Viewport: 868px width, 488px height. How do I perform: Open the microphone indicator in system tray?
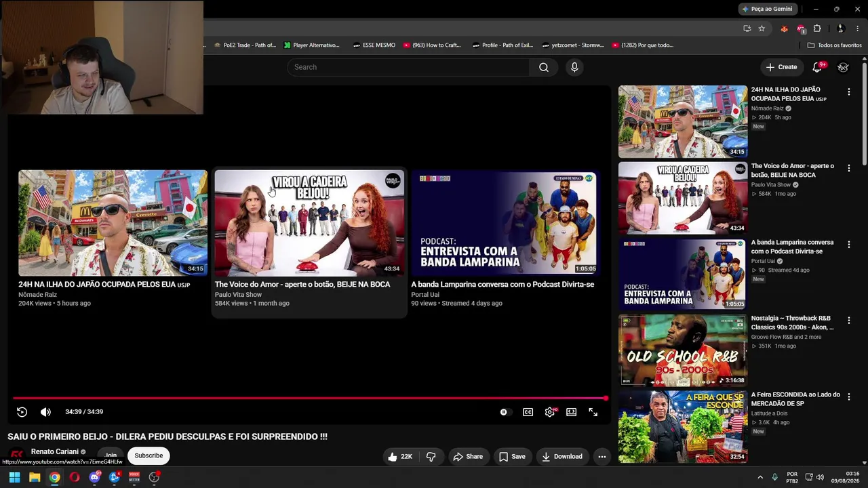(774, 477)
